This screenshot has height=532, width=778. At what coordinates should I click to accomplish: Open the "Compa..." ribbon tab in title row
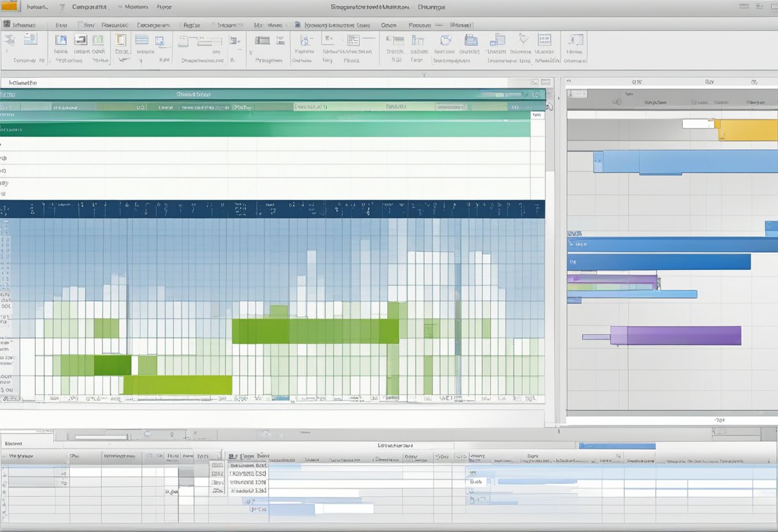[x=90, y=7]
